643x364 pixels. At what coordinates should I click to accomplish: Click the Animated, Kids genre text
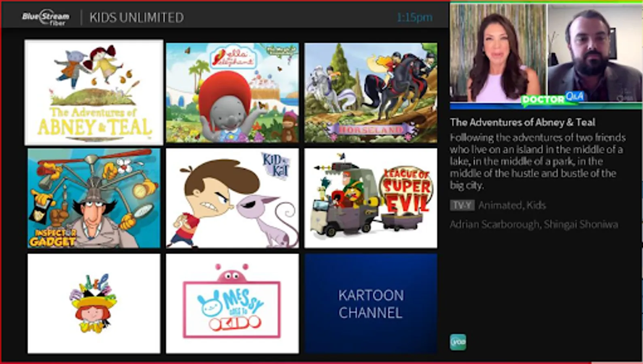pos(512,205)
